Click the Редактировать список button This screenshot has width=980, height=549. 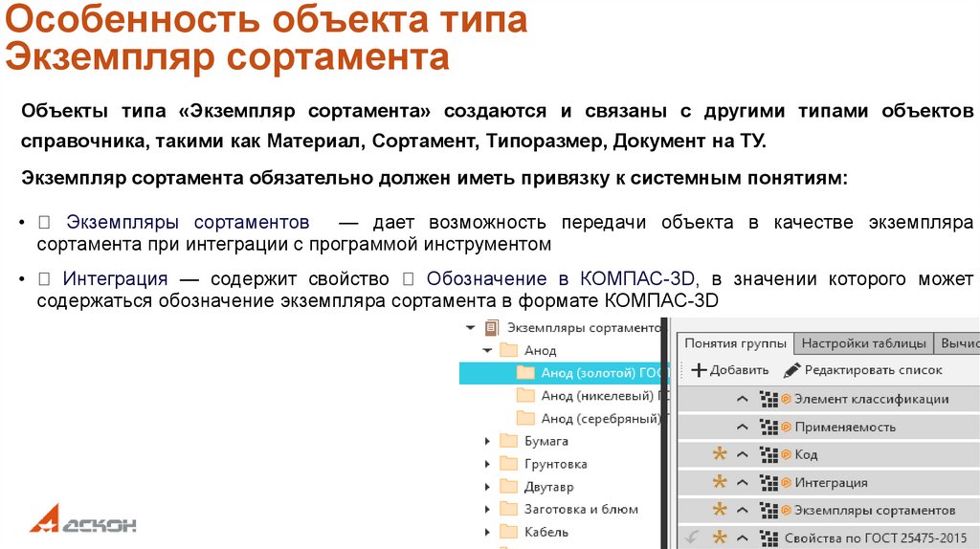(862, 370)
